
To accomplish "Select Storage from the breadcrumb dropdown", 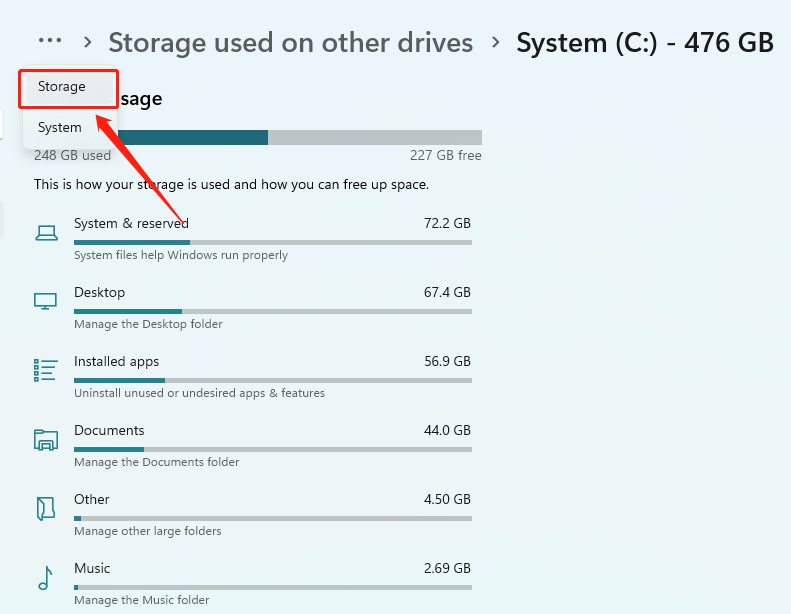I will pyautogui.click(x=62, y=87).
